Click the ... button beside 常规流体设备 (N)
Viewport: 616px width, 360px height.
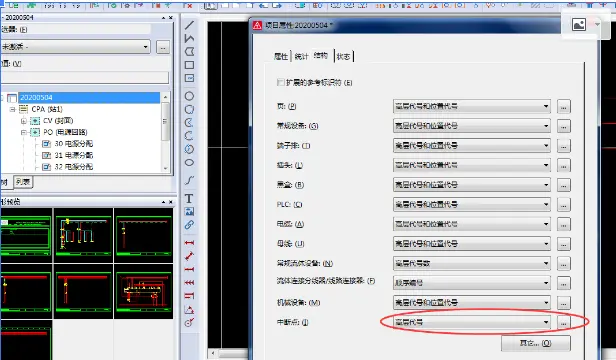tap(563, 264)
